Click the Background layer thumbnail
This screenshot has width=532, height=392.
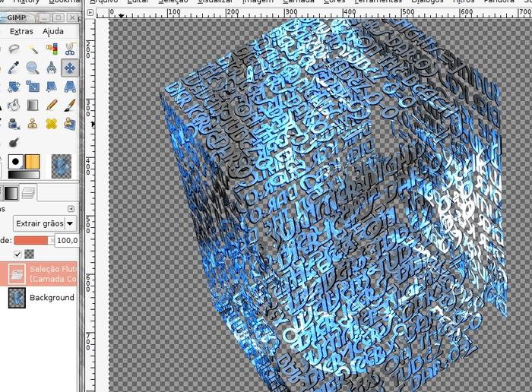17,298
